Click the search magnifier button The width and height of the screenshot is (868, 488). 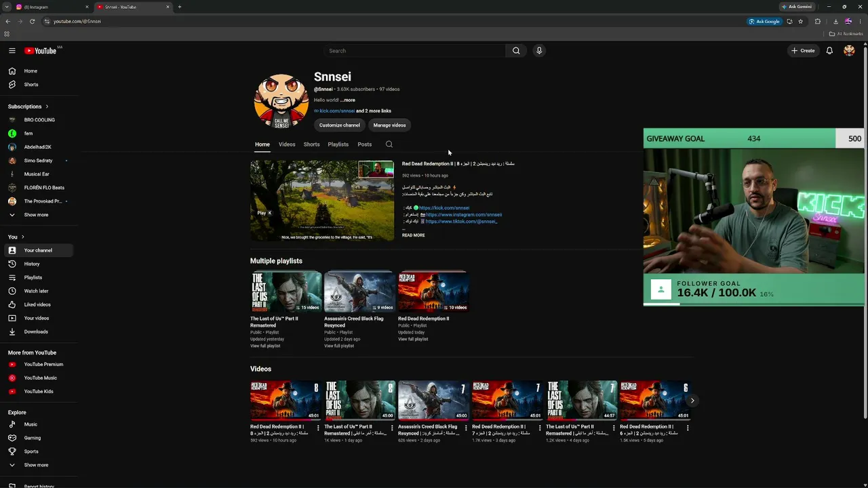(516, 51)
